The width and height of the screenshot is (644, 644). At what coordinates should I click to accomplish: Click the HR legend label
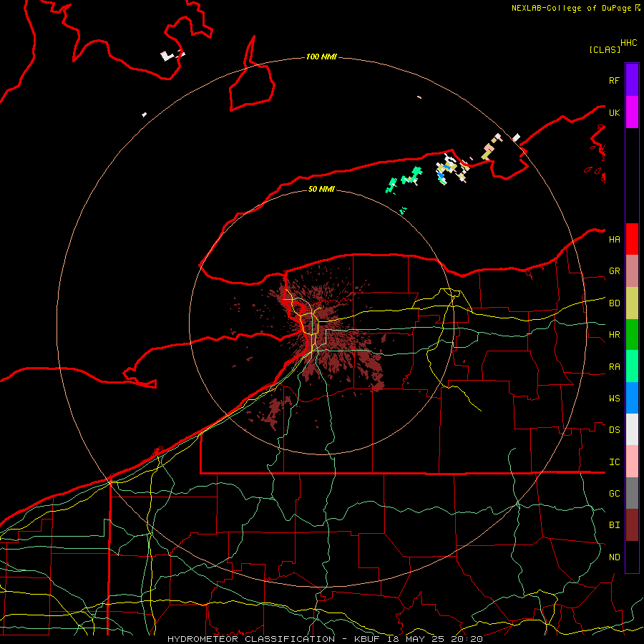point(614,335)
